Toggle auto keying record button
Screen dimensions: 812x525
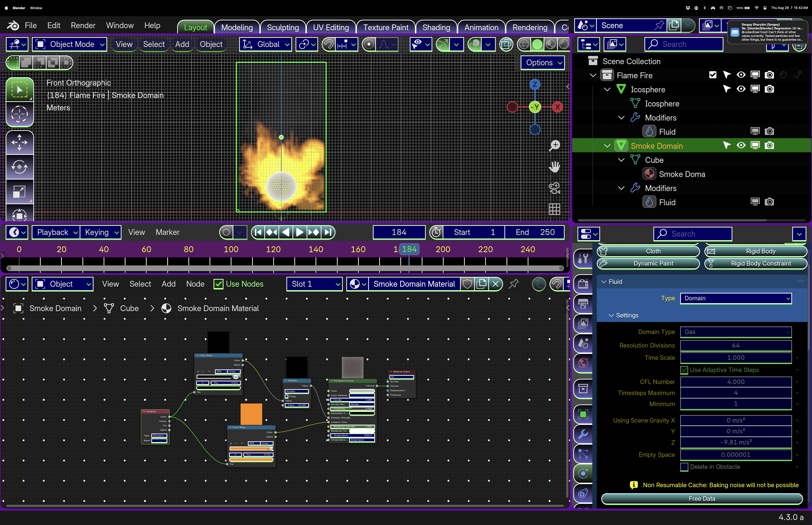pos(226,232)
